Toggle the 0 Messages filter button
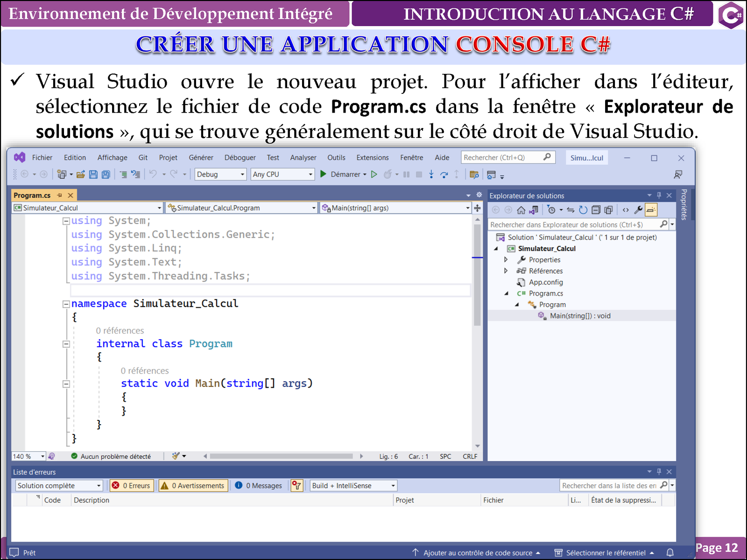Image resolution: width=747 pixels, height=560 pixels. pos(259,486)
